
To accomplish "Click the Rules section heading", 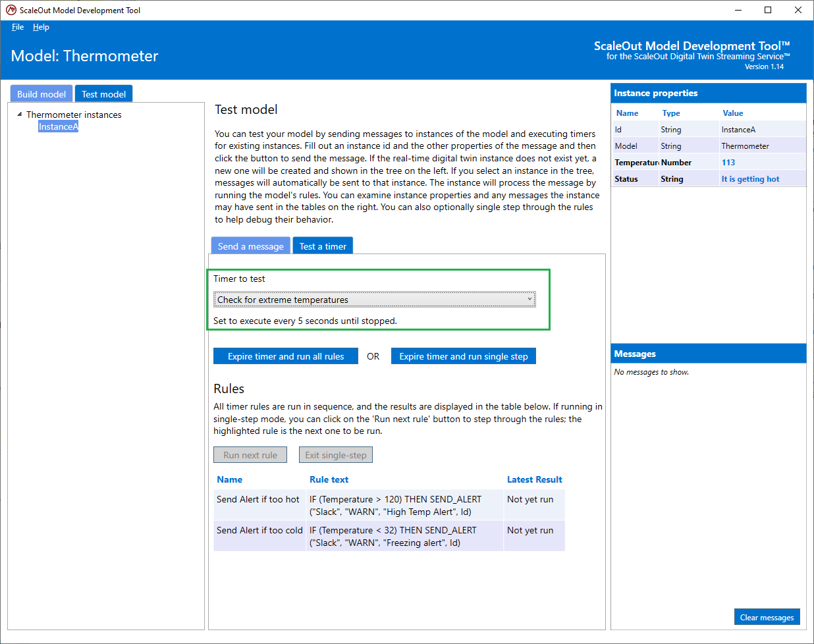I will 229,389.
